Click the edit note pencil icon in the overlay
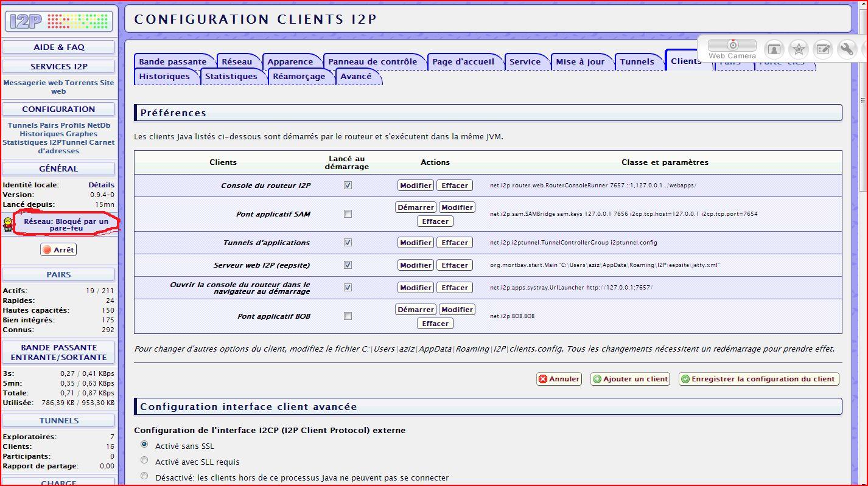 pos(823,49)
